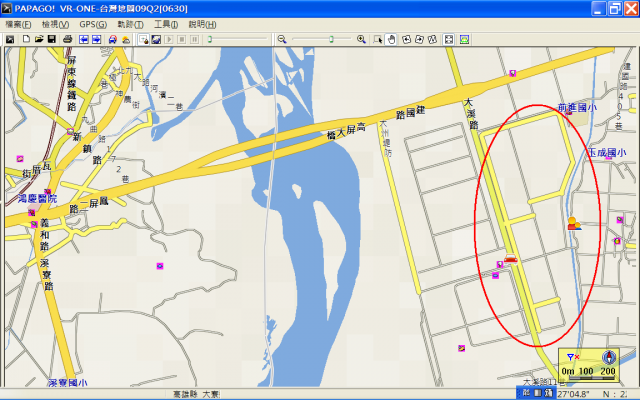Click the sun and cloud toolbar icon

click(126, 39)
